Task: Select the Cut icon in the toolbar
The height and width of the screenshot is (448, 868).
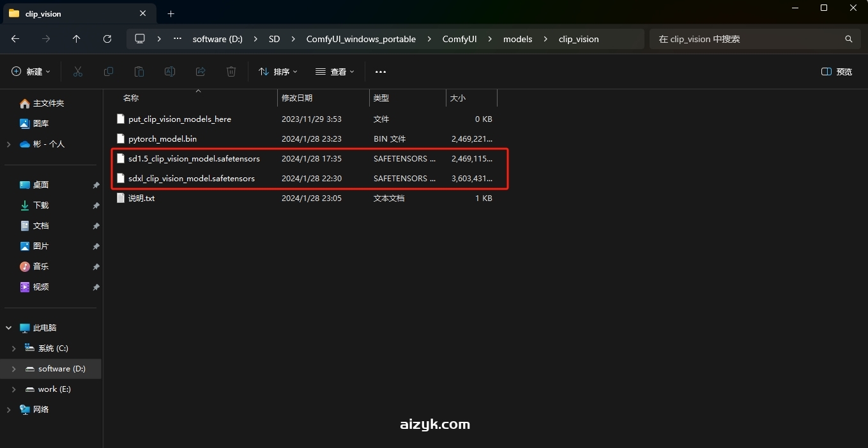Action: [77, 71]
